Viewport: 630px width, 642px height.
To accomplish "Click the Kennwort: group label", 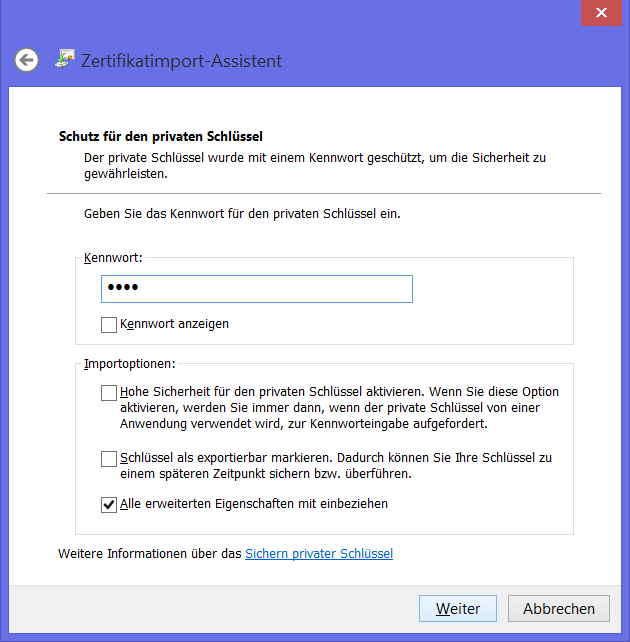I will point(113,258).
